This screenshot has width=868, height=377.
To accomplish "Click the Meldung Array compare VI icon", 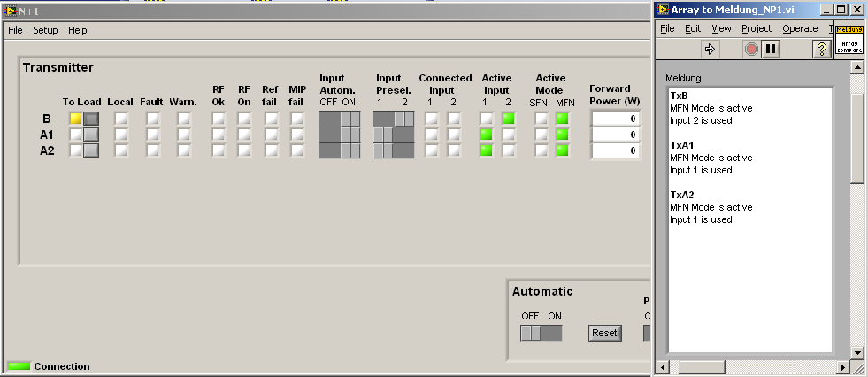I will point(849,39).
